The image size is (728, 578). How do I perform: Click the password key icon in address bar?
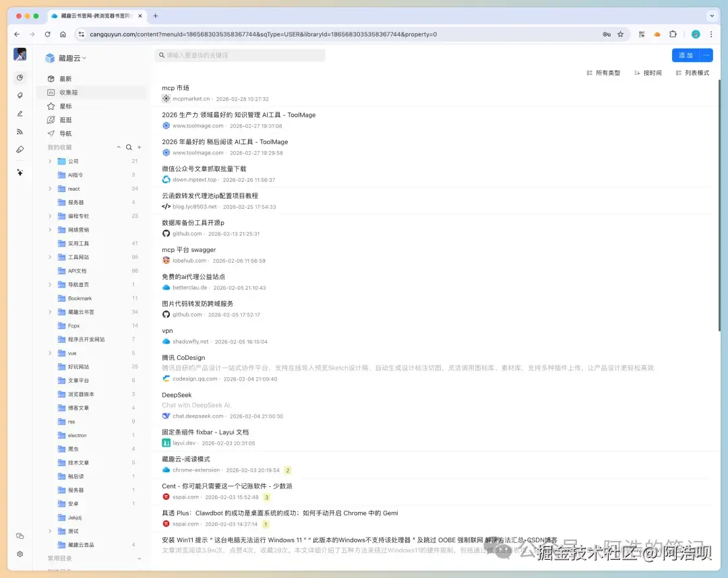(x=607, y=34)
